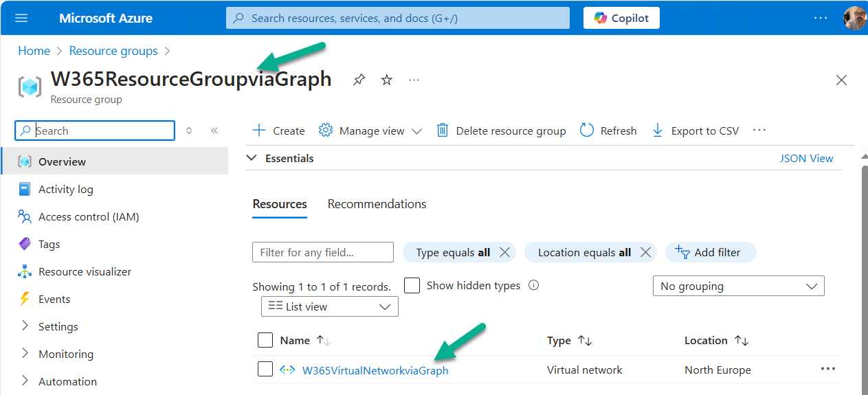This screenshot has width=868, height=395.
Task: Open the W365VirtualNetworkviaGraph resource
Action: pyautogui.click(x=375, y=370)
